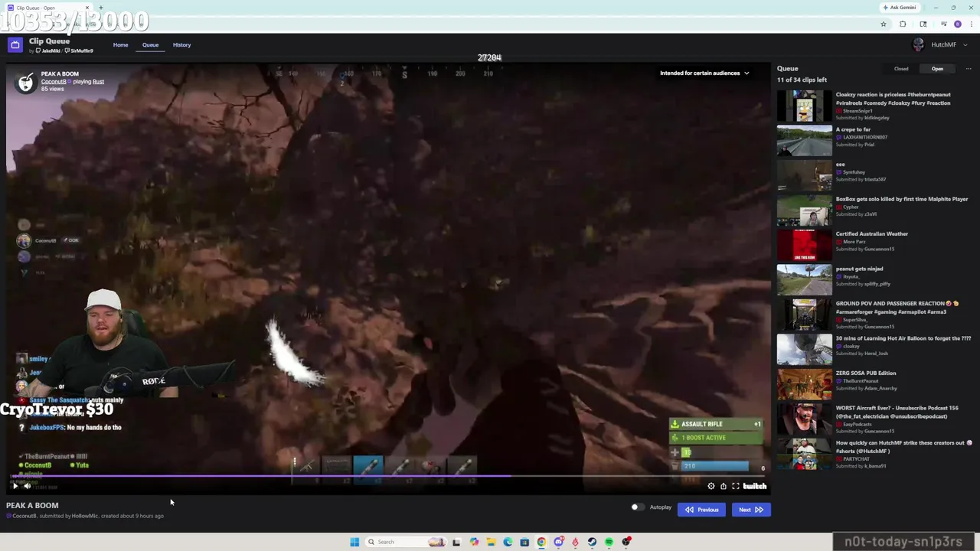Open the Chrome three-dot menu
Screen dimensions: 980x551
(x=971, y=24)
